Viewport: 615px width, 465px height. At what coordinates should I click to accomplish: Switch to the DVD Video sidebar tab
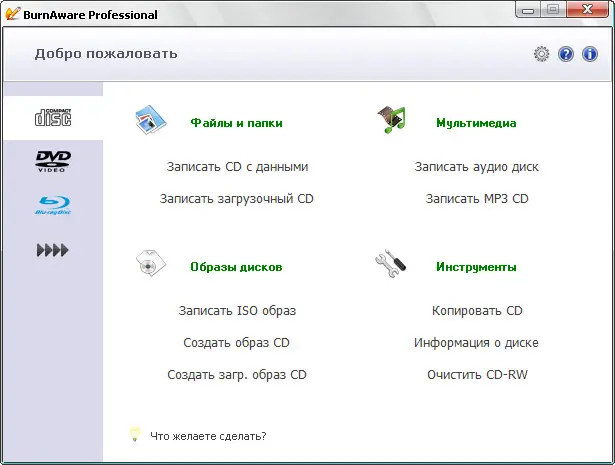[53, 161]
